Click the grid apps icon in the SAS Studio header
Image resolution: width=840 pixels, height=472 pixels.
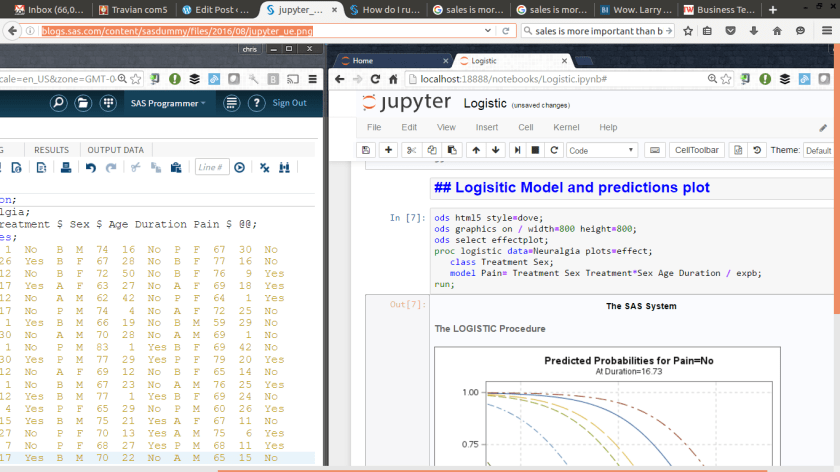108,103
